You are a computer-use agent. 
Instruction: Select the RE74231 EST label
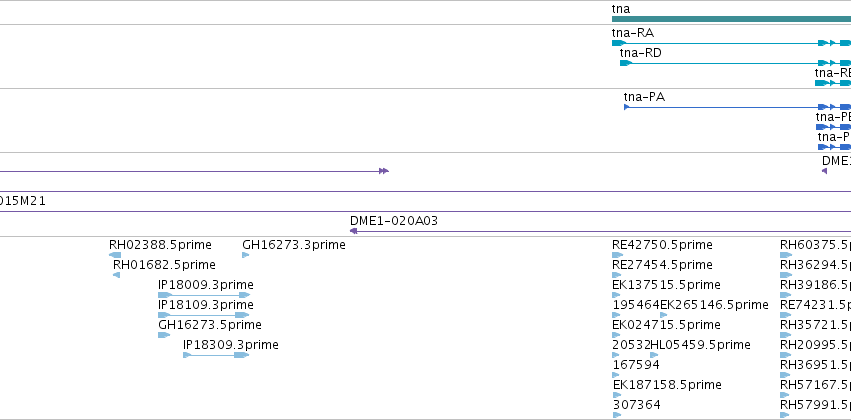point(815,305)
